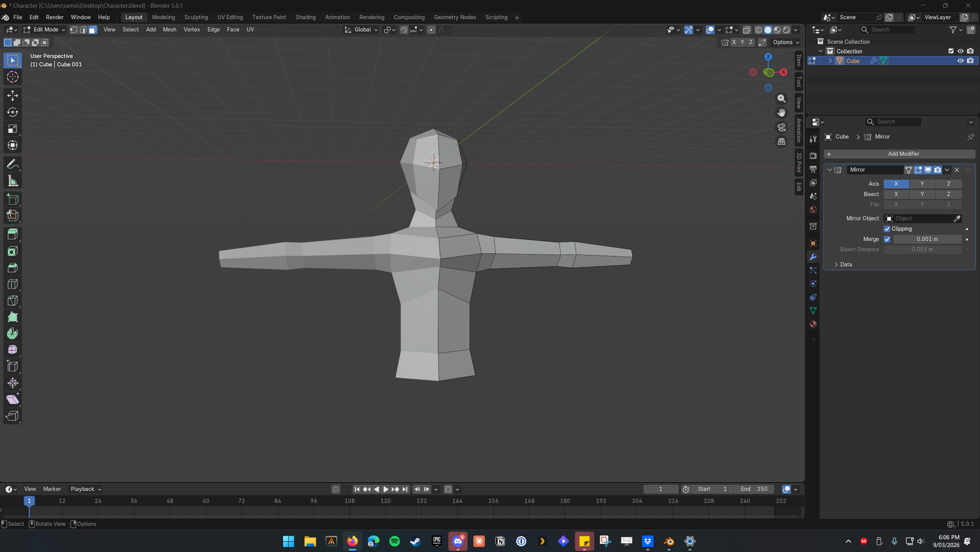Select the Knife tool

pos(13,301)
